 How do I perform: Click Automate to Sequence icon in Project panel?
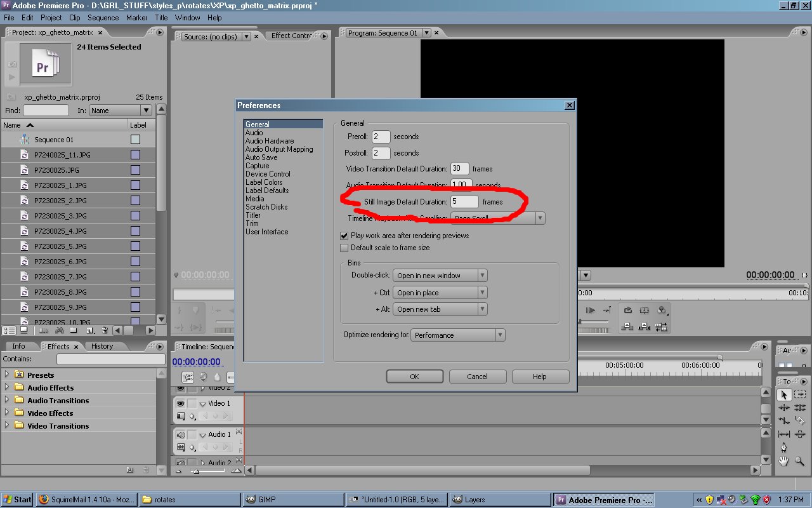point(44,330)
